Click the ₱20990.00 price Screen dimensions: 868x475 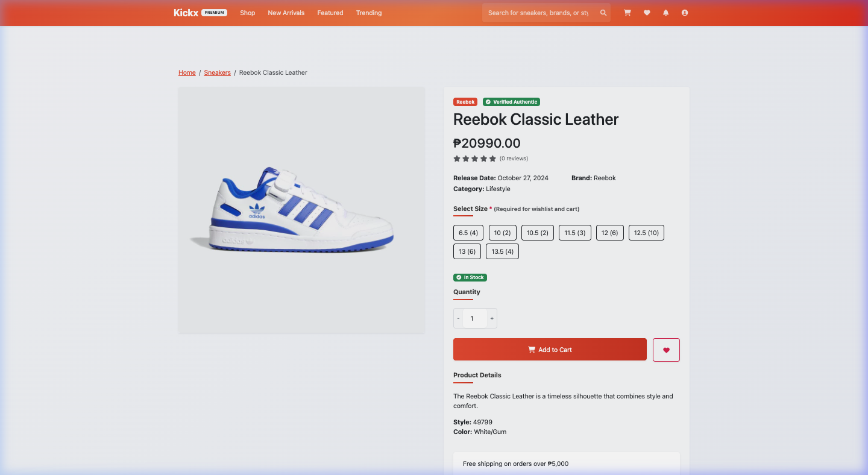[x=487, y=143]
